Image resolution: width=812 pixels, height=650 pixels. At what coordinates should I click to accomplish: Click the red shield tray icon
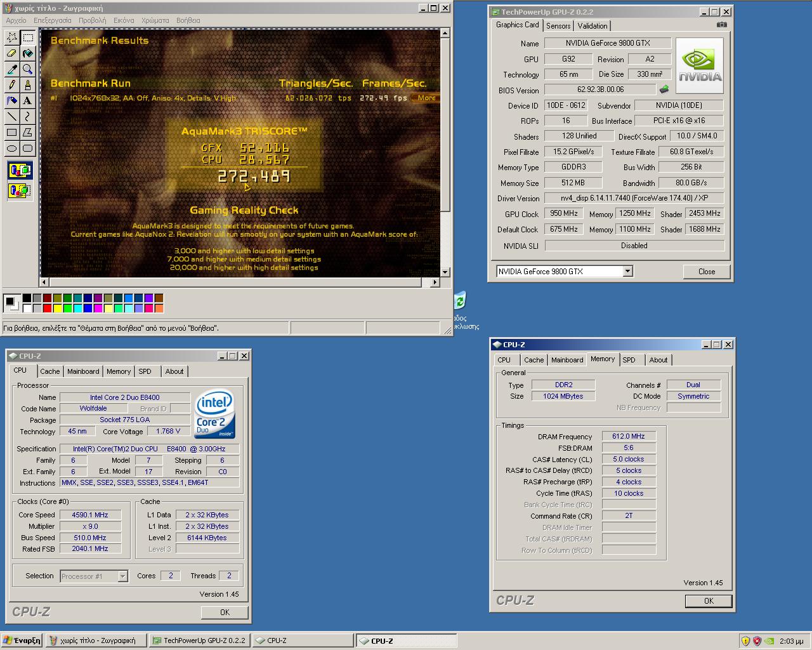[x=757, y=640]
